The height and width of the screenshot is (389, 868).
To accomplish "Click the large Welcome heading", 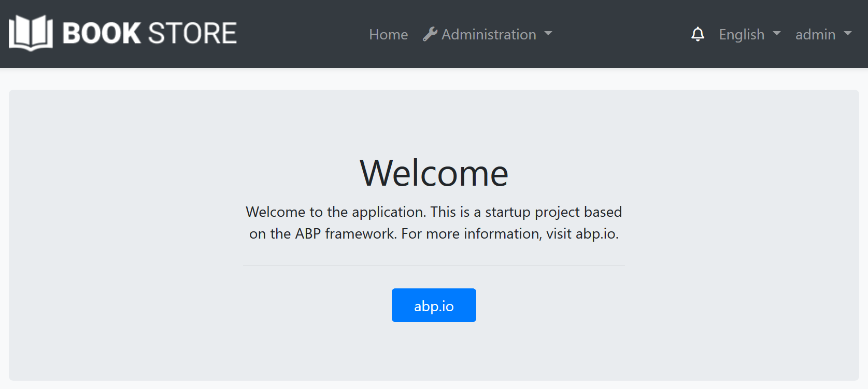I will point(434,173).
